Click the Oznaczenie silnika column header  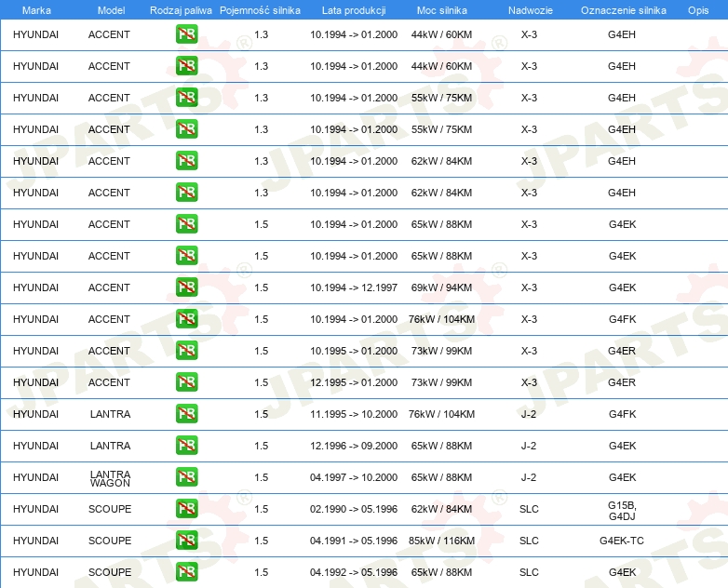tap(623, 10)
